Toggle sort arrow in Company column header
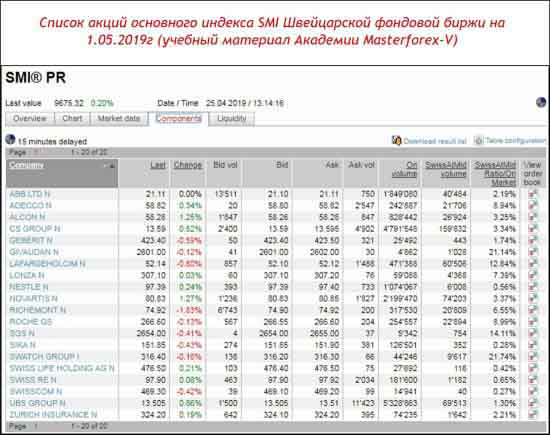The height and width of the screenshot is (435, 550). [112, 166]
